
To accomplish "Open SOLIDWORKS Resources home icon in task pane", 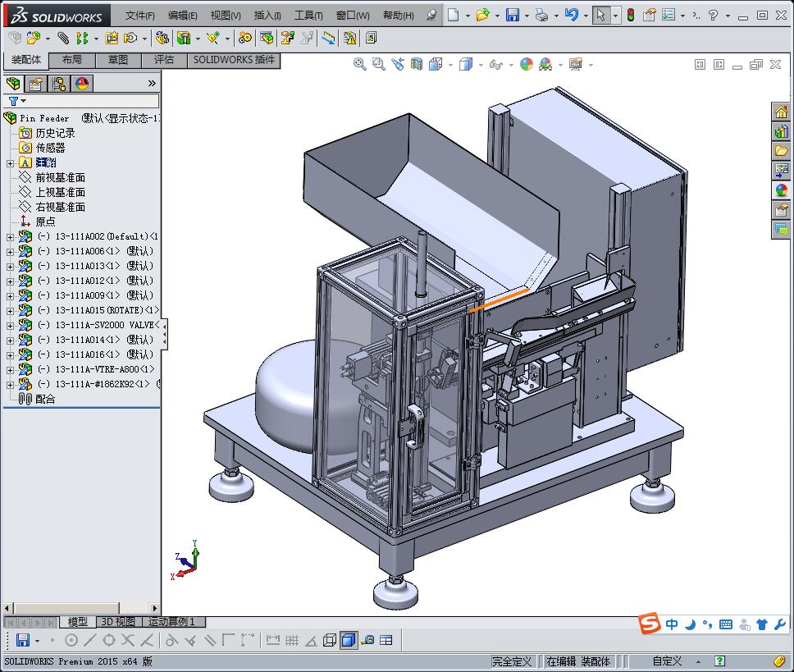I will (x=782, y=112).
